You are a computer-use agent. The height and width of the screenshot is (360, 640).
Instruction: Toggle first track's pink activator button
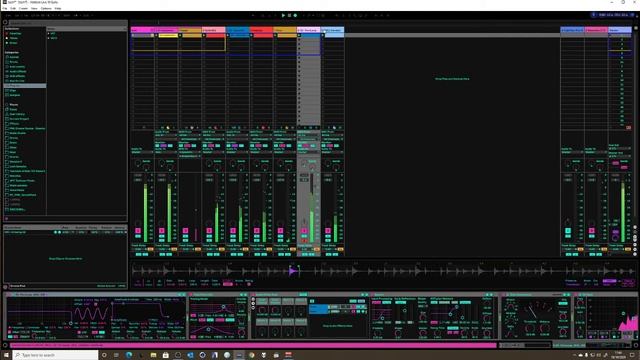tap(138, 231)
